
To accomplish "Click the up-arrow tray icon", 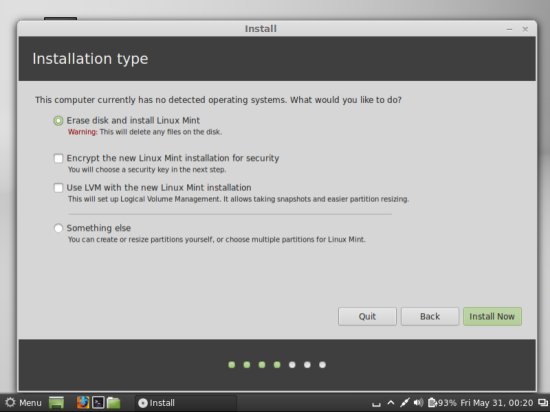I will tap(391, 403).
